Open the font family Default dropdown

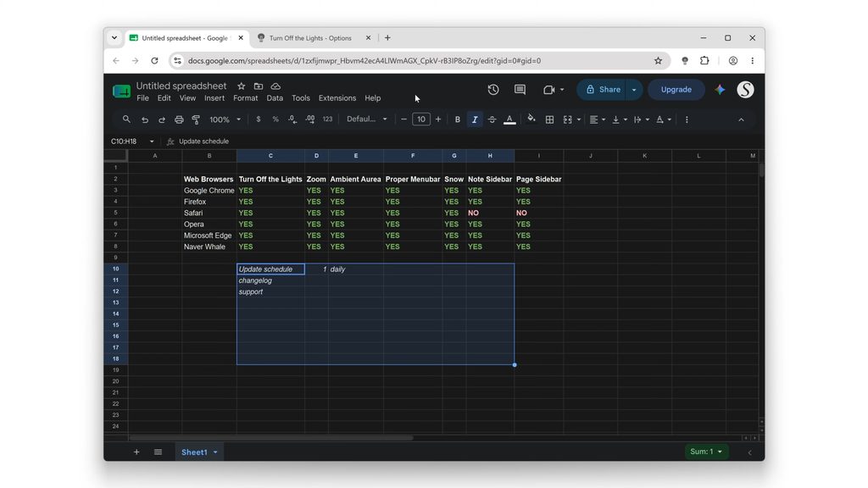[x=366, y=119]
